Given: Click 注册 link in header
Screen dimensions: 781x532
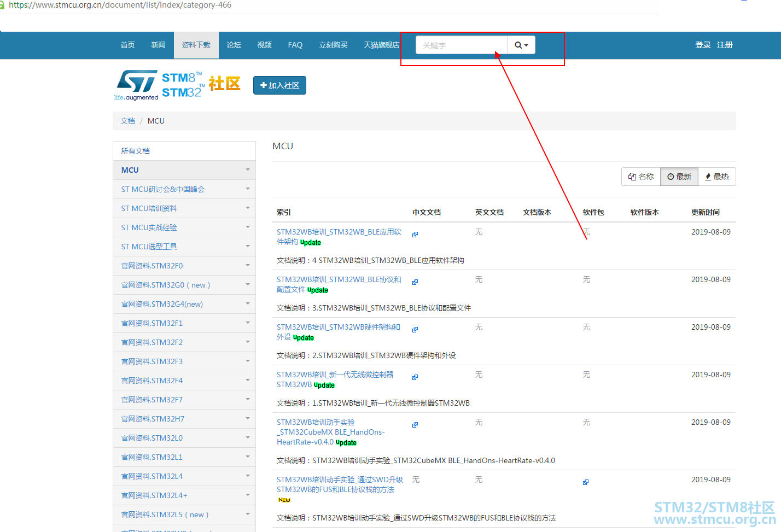Looking at the screenshot, I should click(725, 45).
